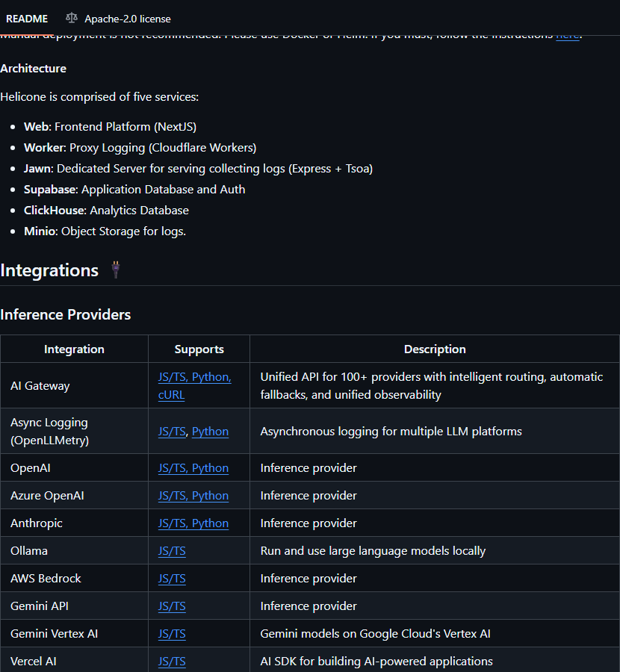Click "Asynchronous logging for multiple LLM platforms" description
The height and width of the screenshot is (672, 620).
click(x=391, y=431)
